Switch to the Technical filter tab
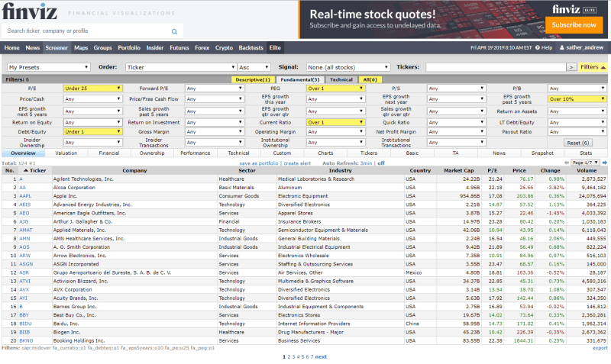This screenshot has width=611, height=364. 341,79
